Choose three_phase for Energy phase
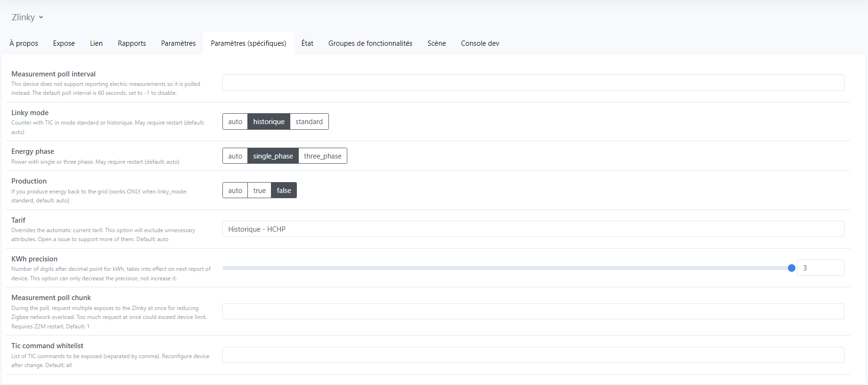The height and width of the screenshot is (385, 868). [x=323, y=156]
